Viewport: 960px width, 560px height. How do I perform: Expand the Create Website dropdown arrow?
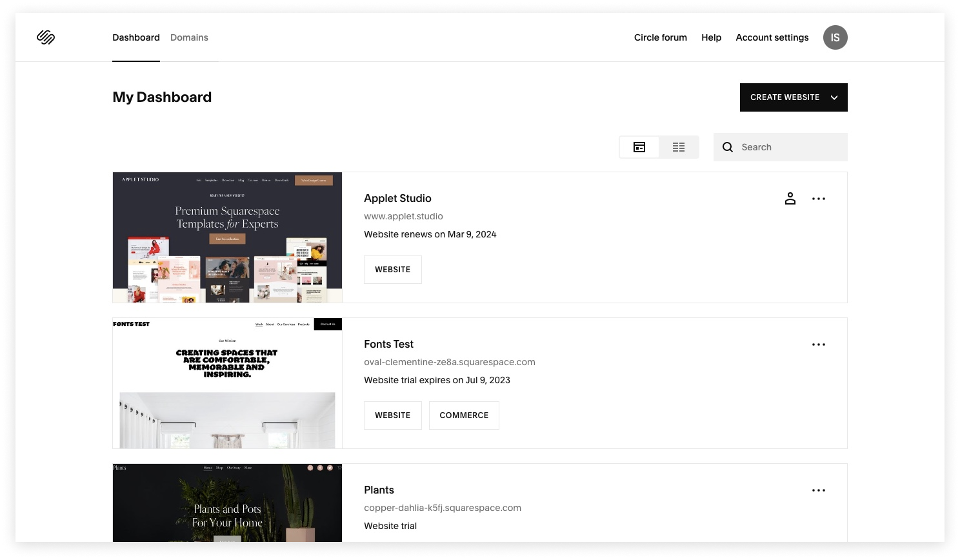pyautogui.click(x=834, y=97)
